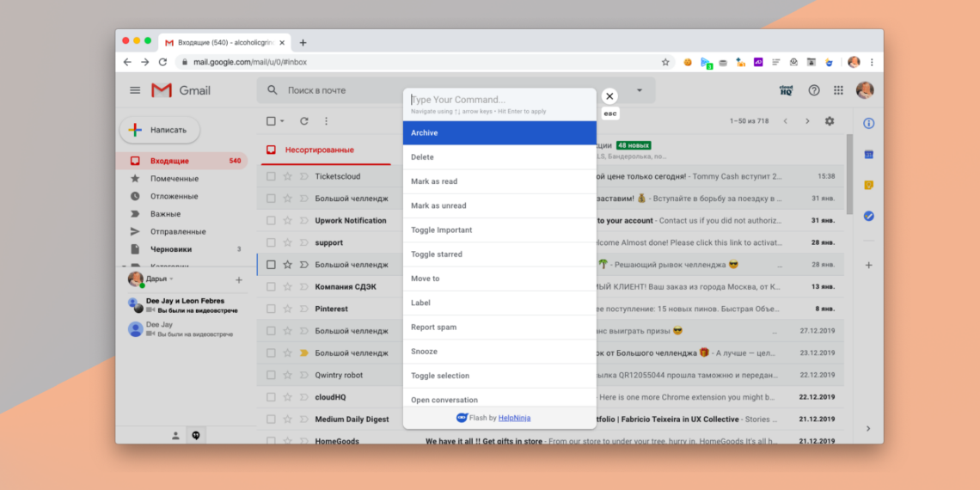Screen dimensions: 980x490
Task: Click the Google apps grid icon
Action: coord(838,90)
